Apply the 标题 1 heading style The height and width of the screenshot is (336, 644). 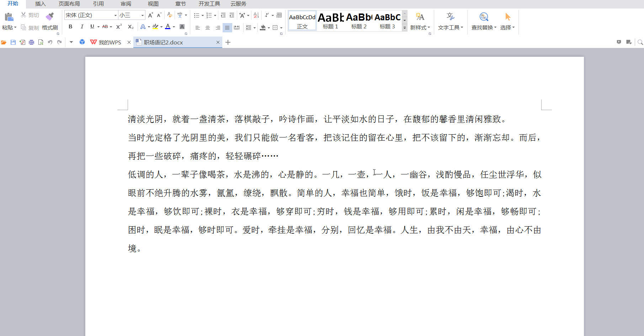point(330,21)
